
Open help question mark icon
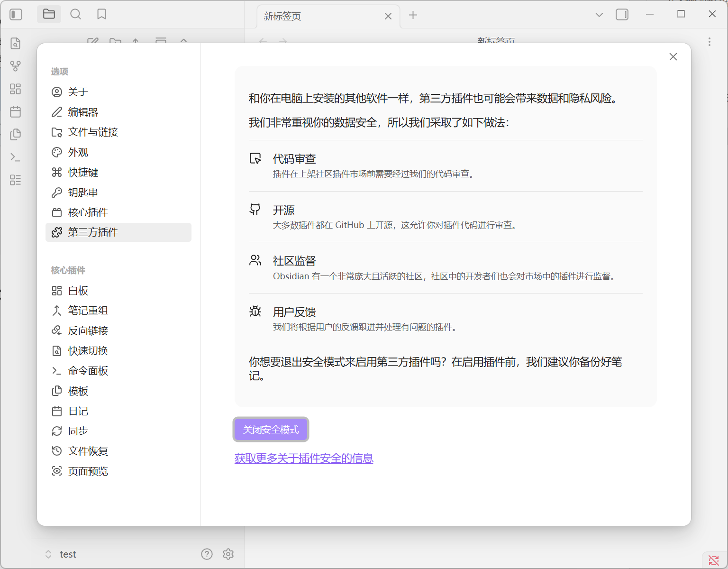tap(207, 554)
